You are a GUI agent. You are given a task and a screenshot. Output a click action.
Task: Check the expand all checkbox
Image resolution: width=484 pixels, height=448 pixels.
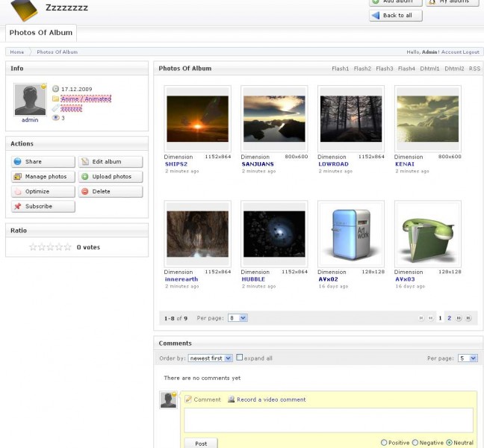(240, 358)
